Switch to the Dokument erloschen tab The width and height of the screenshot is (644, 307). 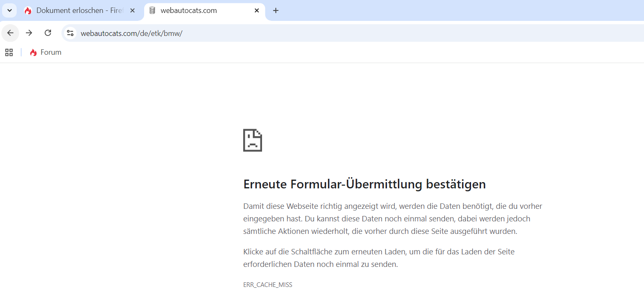[x=79, y=10]
